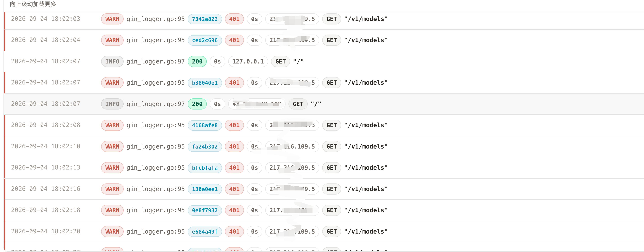Click "/v1/models" path in 18:02:20 row
The height and width of the screenshot is (252, 644).
click(366, 232)
